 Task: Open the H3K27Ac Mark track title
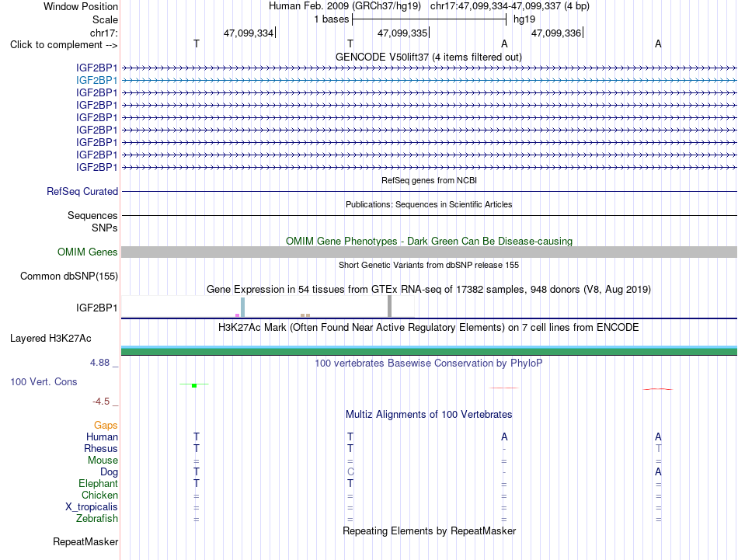[x=428, y=328]
